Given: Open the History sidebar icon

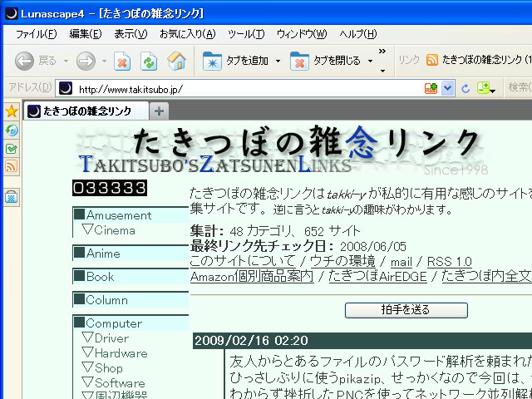Looking at the screenshot, I should click(12, 131).
